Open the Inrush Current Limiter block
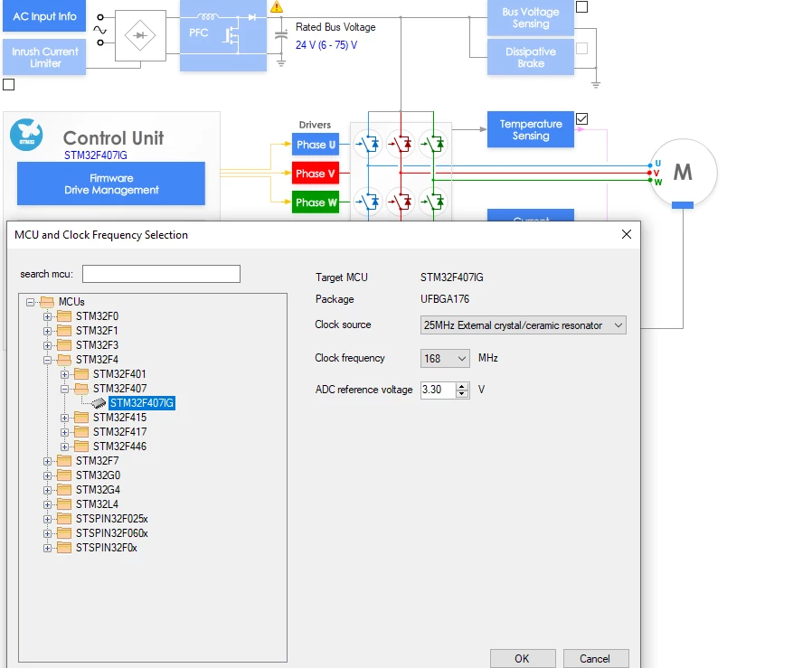 click(44, 58)
